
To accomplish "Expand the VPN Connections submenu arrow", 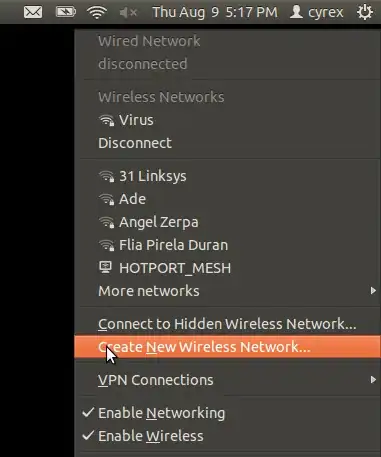I will pos(373,380).
